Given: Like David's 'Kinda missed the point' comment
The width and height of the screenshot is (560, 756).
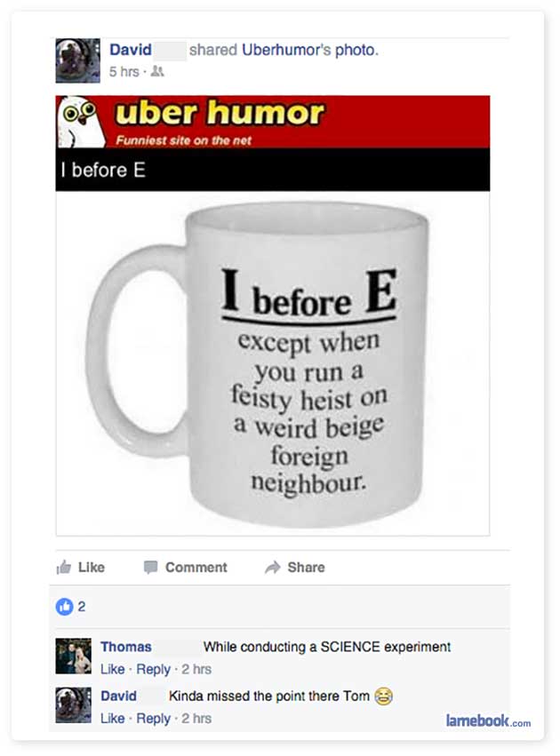Looking at the screenshot, I should click(x=112, y=719).
